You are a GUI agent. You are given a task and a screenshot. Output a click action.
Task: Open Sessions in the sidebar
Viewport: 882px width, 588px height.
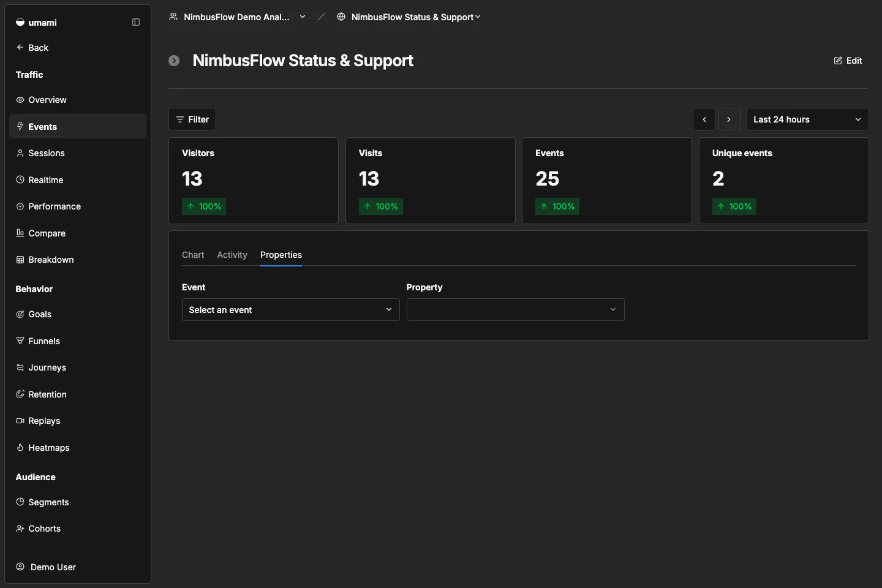point(78,153)
